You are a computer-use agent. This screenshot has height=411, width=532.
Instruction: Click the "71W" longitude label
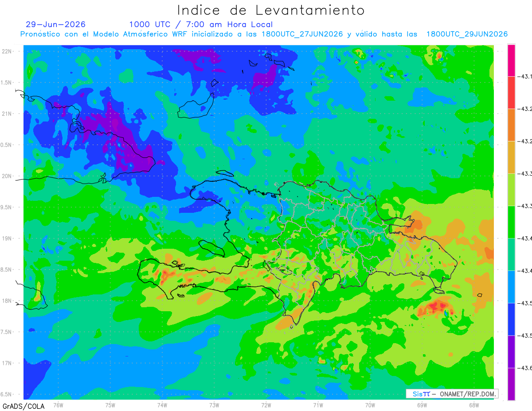(x=318, y=405)
